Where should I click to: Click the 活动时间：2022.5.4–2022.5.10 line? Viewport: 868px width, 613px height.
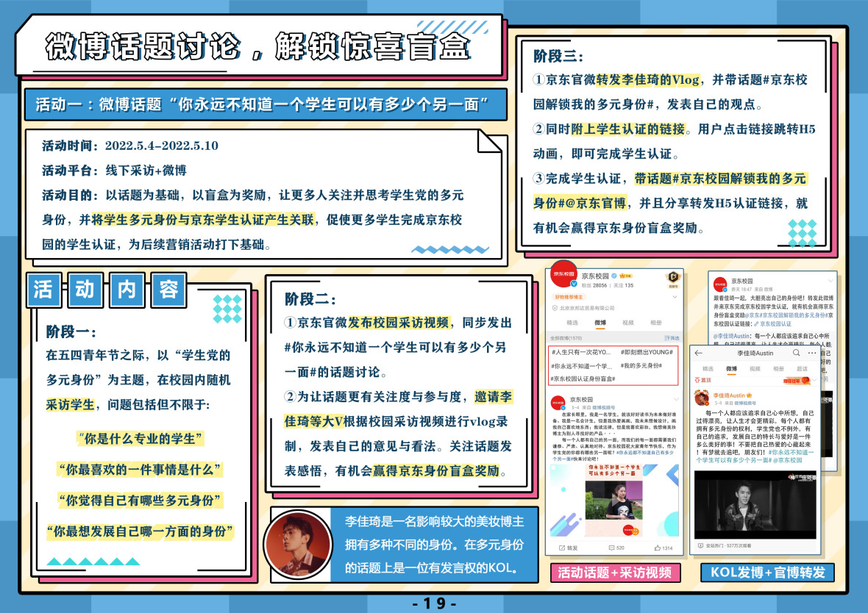[130, 146]
